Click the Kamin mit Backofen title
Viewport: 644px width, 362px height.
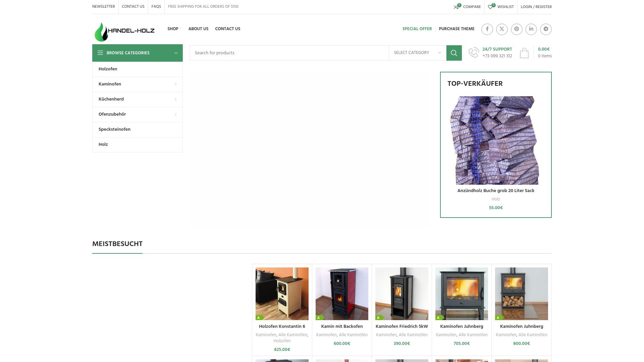pyautogui.click(x=342, y=326)
